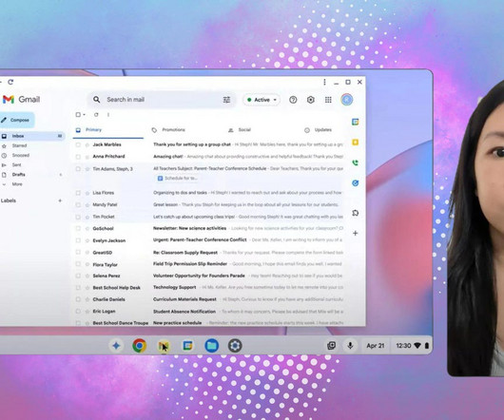Click the Search in mail field
This screenshot has width=504, height=420.
(161, 100)
